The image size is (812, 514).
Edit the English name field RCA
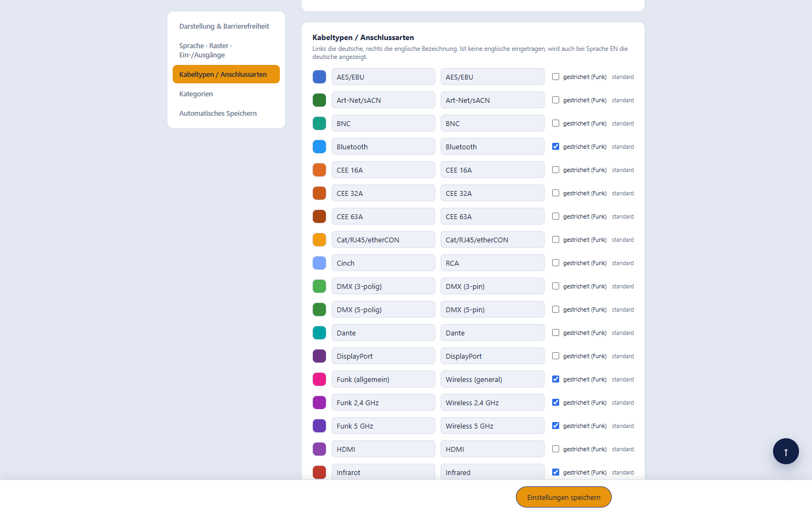click(493, 263)
